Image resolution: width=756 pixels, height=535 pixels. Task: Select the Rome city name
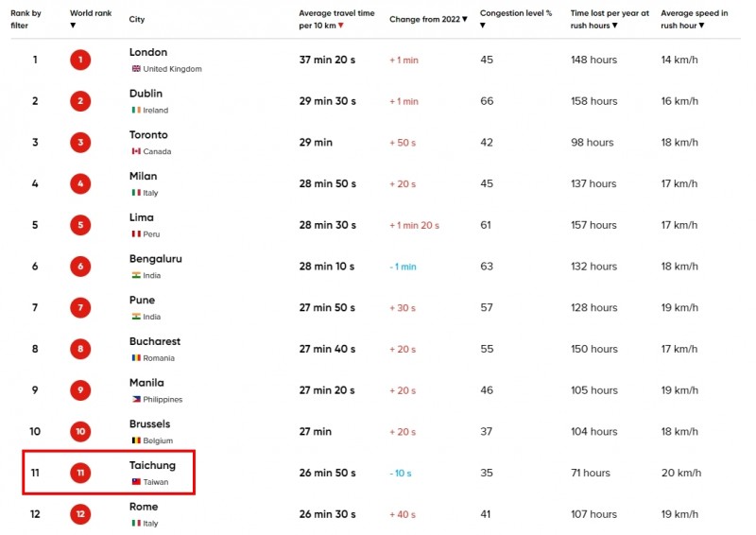click(x=144, y=507)
